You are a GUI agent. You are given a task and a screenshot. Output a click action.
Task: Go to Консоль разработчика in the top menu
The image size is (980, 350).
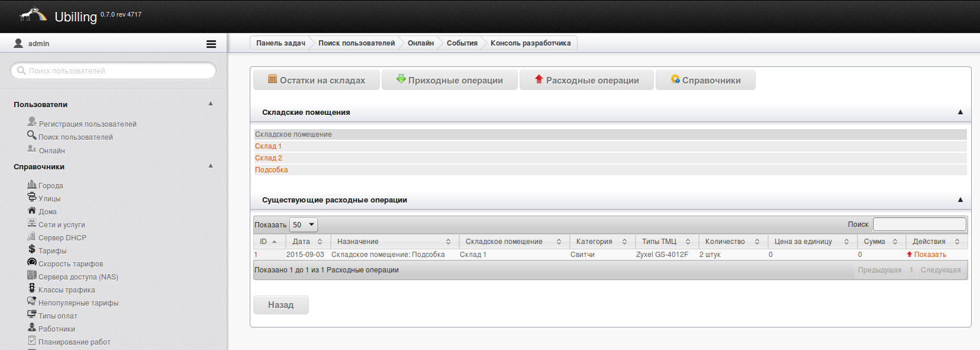click(530, 43)
